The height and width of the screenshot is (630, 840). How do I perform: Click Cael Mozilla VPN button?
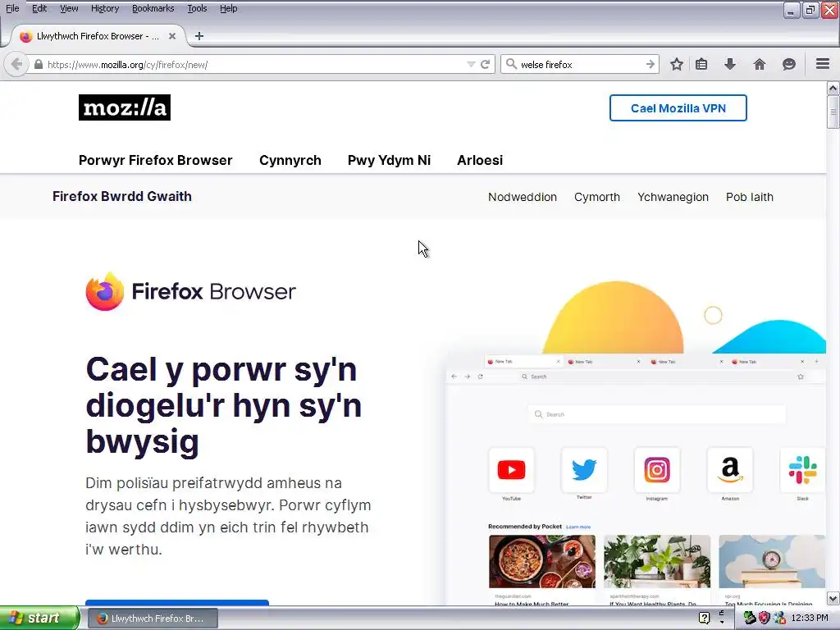point(678,108)
